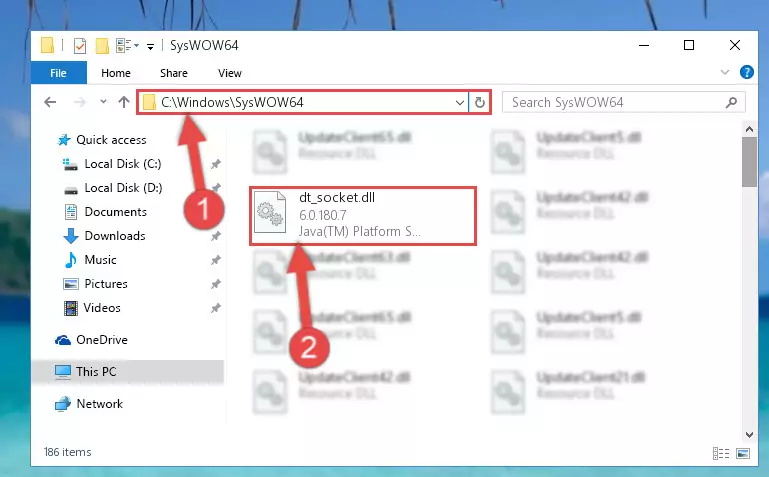This screenshot has width=769, height=477.
Task: Click the 6.0.180.7 version text
Action: coord(323,215)
